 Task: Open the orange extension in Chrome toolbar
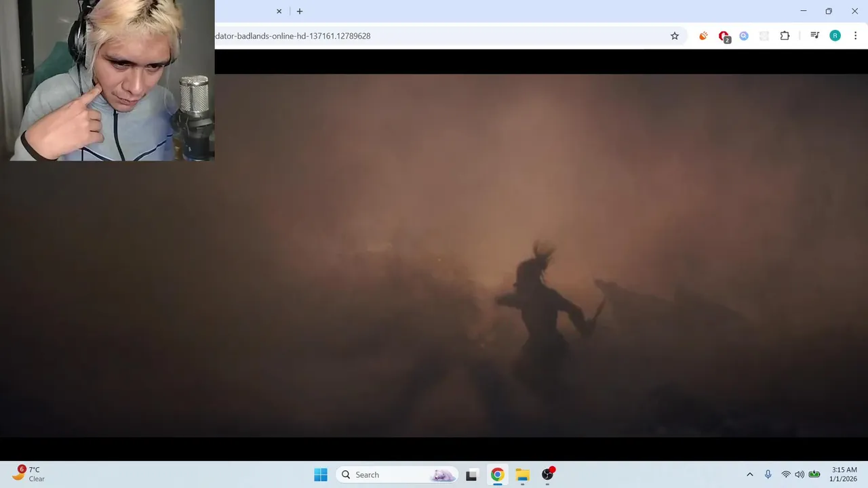(703, 36)
